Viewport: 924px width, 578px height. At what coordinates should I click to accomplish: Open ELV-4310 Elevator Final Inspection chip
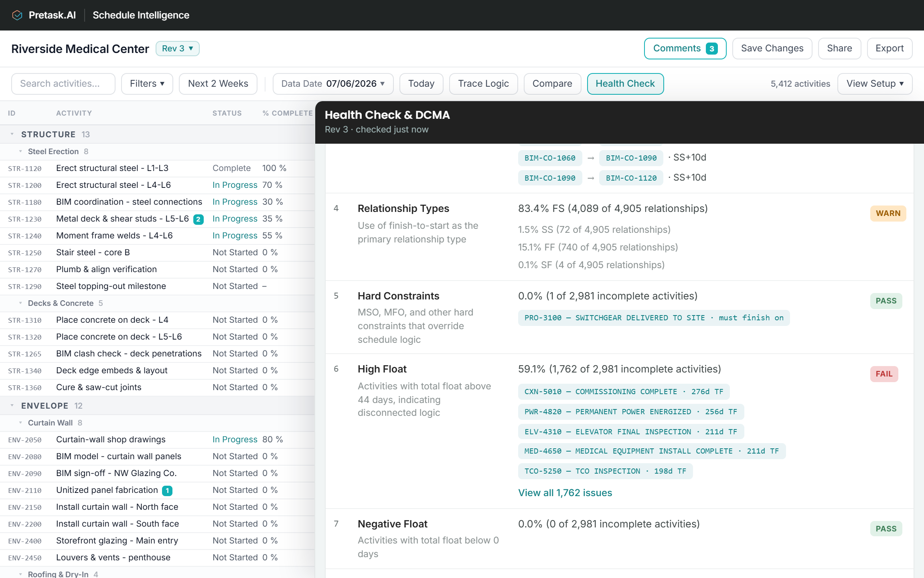pos(631,432)
